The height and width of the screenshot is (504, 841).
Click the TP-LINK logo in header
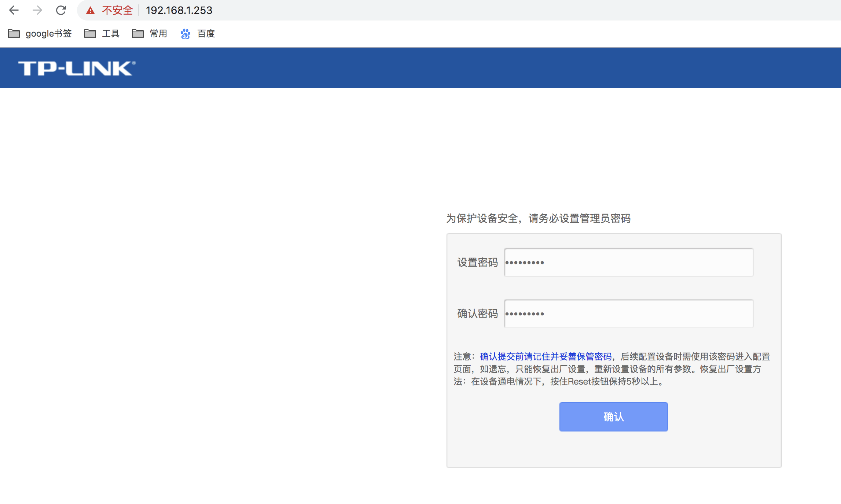point(77,68)
